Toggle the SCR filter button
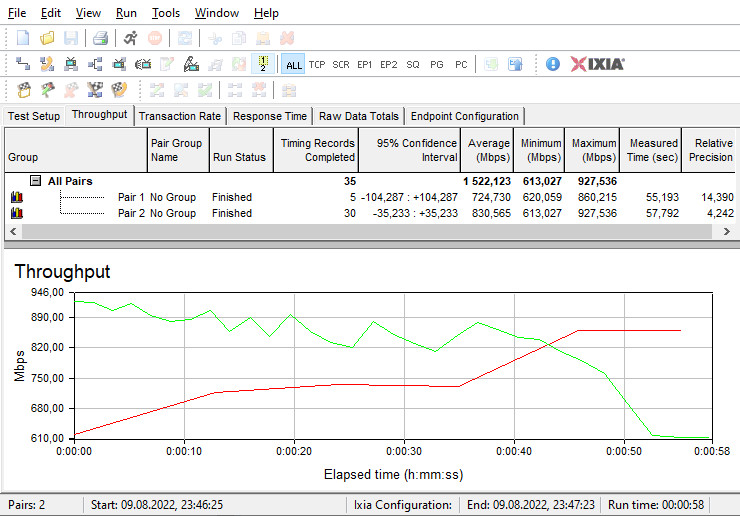This screenshot has width=740, height=516. click(341, 64)
